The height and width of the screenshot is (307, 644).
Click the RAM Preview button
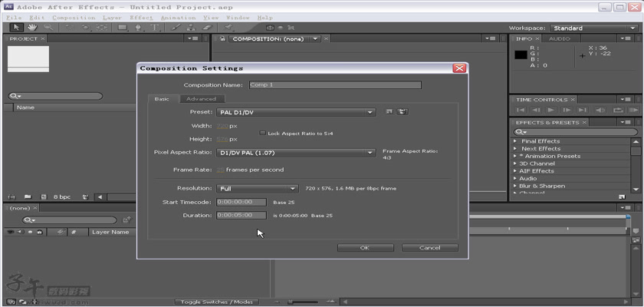click(x=633, y=111)
